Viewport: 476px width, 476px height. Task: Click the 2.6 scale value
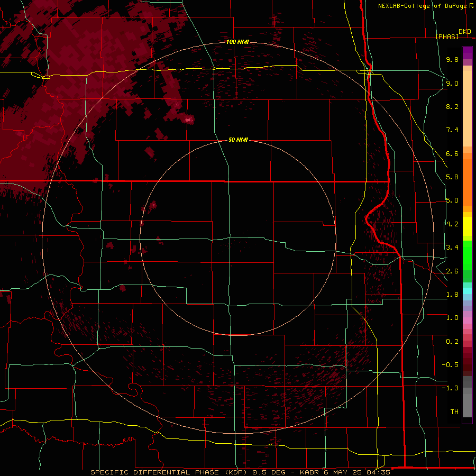pyautogui.click(x=452, y=271)
